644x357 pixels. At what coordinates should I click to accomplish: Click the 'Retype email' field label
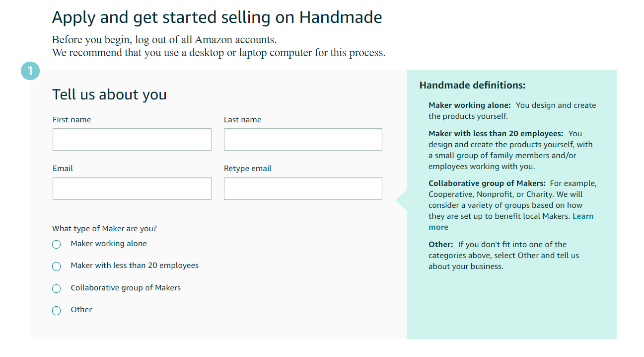point(247,169)
